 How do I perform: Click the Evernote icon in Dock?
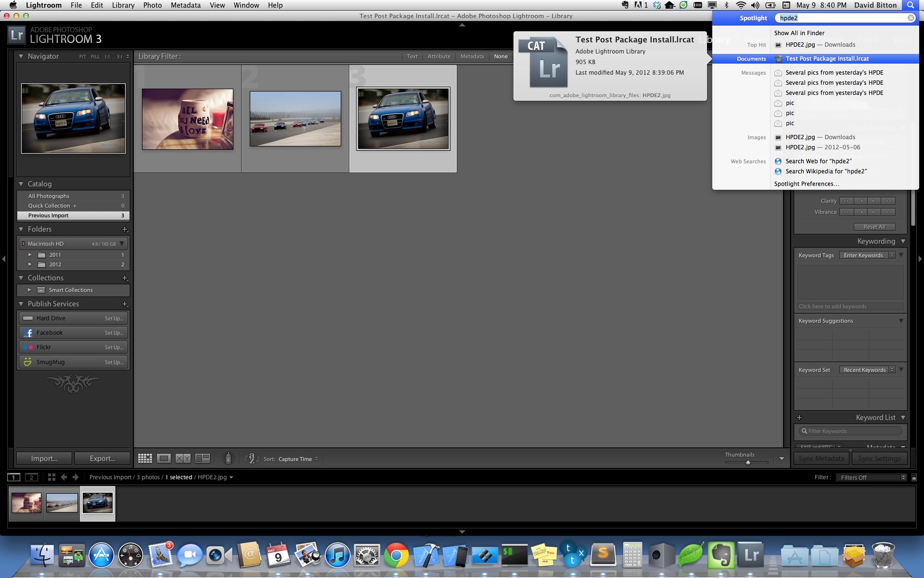click(x=722, y=555)
